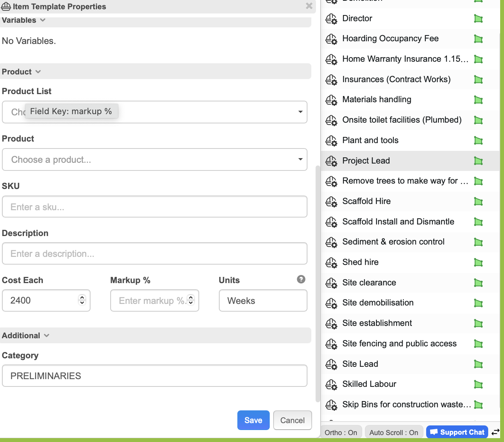Collapse the Variables section
This screenshot has height=442, width=504.
(x=23, y=20)
